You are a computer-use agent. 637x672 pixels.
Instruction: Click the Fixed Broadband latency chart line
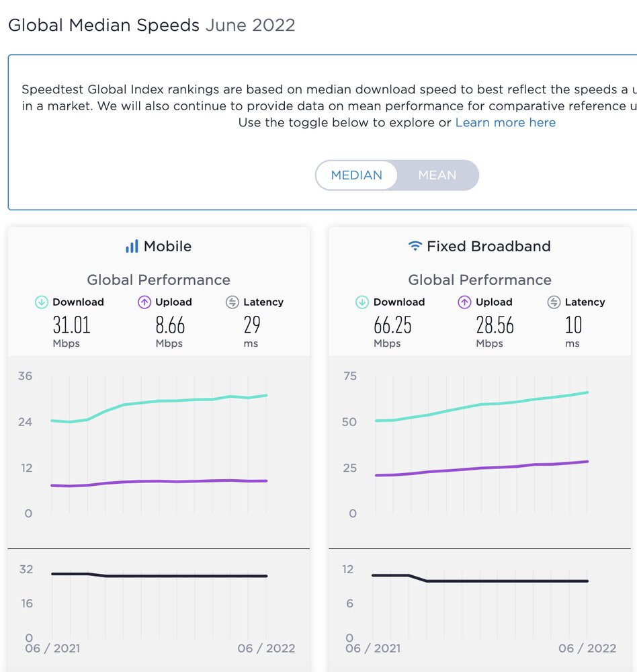tap(497, 581)
